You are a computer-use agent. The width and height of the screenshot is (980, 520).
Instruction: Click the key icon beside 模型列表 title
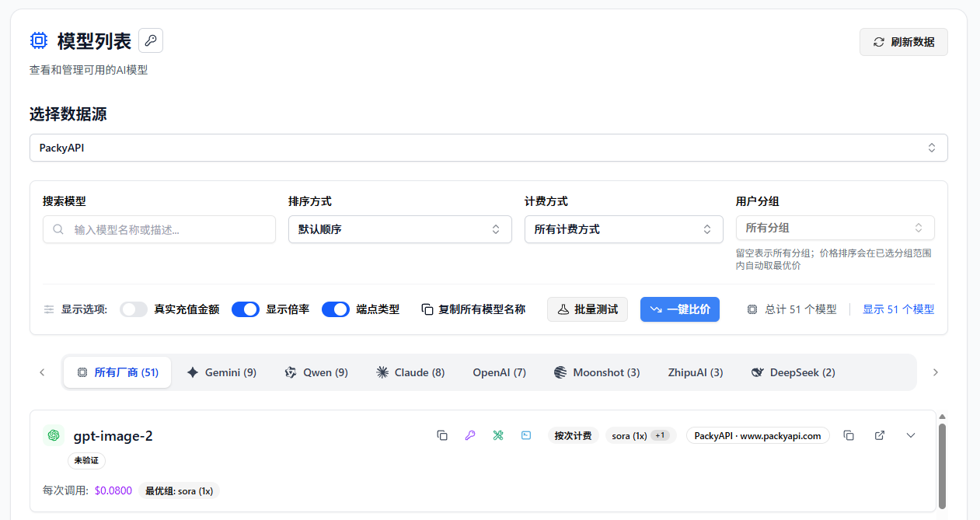(x=151, y=40)
